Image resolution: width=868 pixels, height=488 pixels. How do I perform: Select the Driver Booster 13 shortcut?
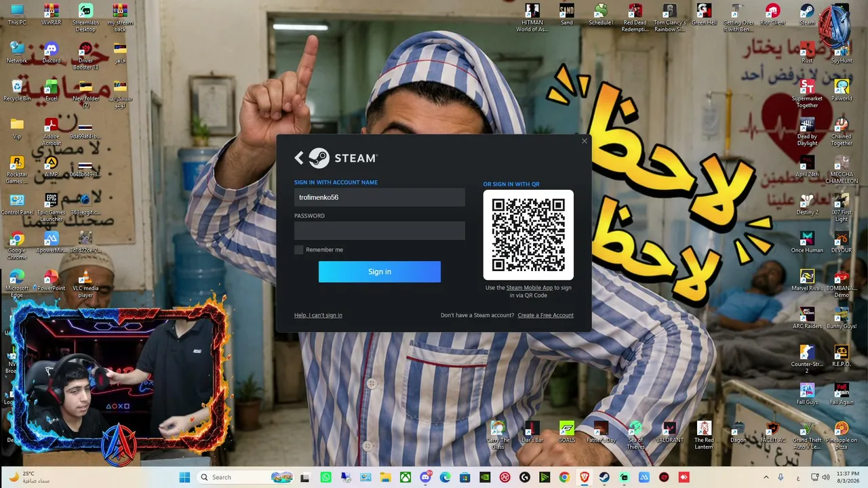tap(85, 56)
